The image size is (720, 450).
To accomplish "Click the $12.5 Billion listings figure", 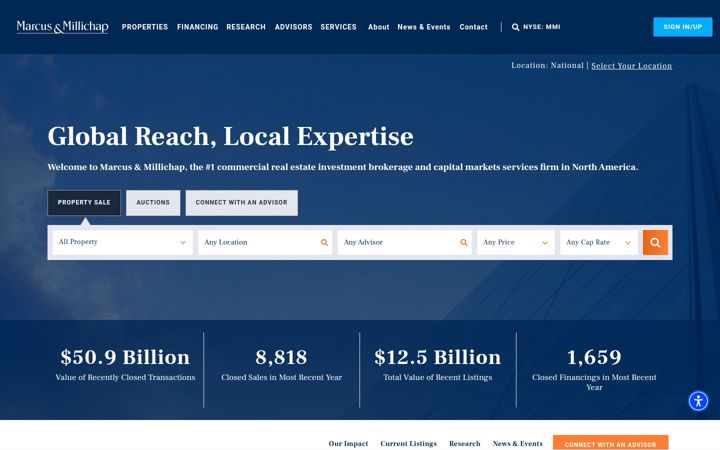I will [x=438, y=357].
